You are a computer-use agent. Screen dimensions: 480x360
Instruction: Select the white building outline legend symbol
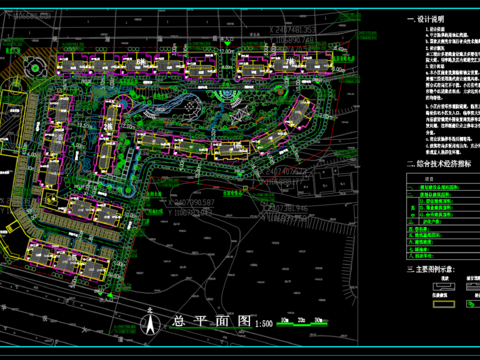point(444,286)
